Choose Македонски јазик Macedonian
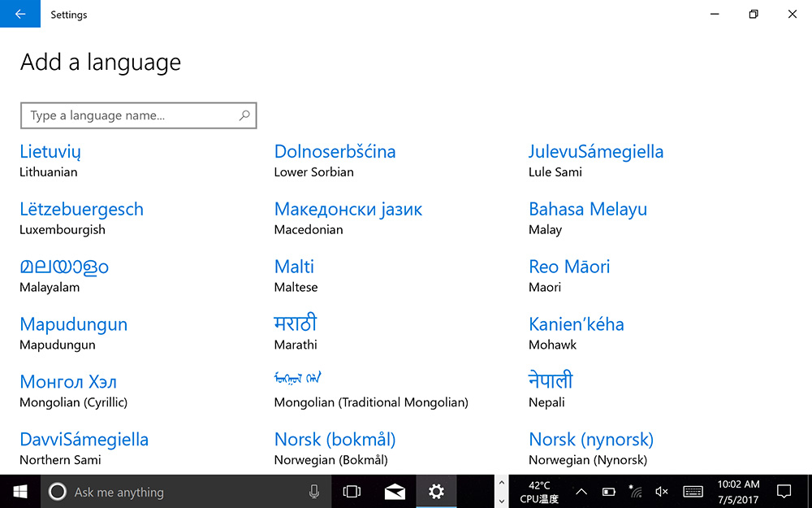Screen dimensions: 812x508 point(348,218)
